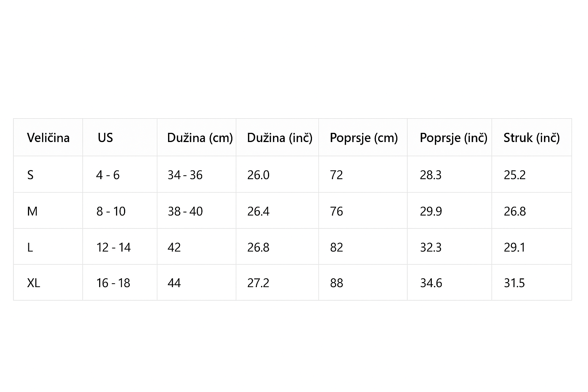The image size is (588, 392).
Task: Click the Struk (inč) column header
Action: (531, 138)
